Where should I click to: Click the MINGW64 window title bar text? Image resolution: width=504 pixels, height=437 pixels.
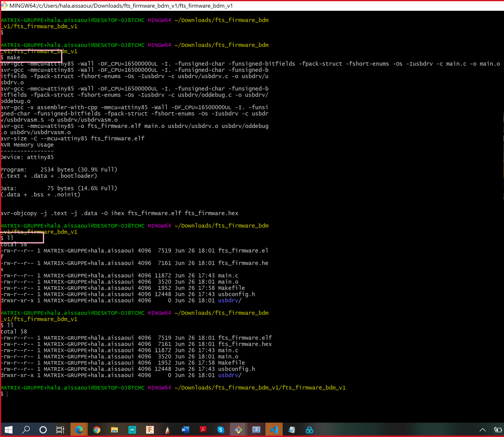tap(121, 6)
